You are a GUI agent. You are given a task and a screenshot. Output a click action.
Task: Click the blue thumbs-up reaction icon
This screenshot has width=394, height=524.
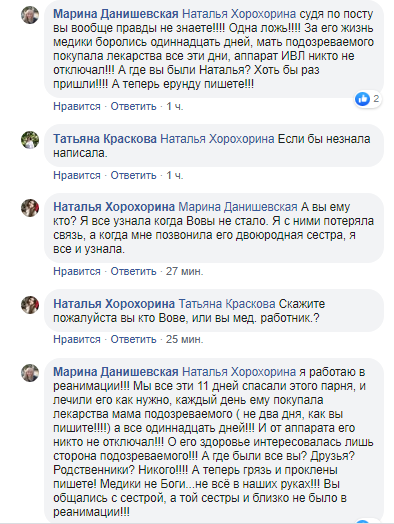[362, 99]
